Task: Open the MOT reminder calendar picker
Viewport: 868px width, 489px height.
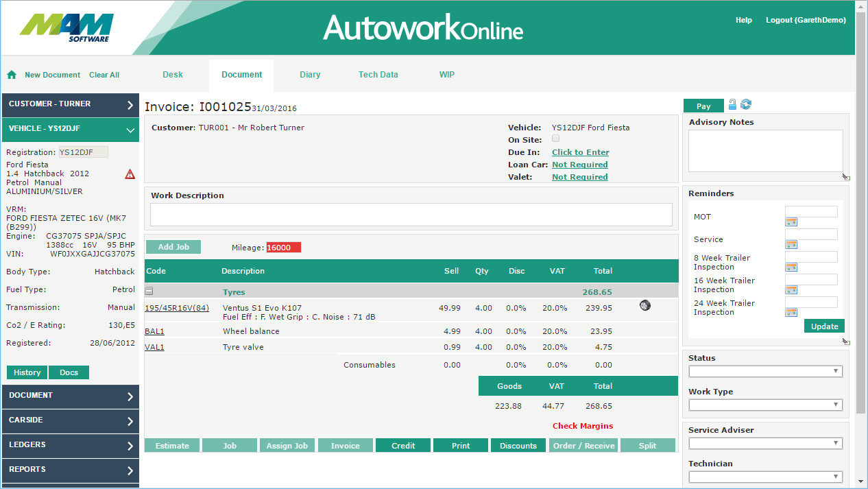Action: pyautogui.click(x=791, y=222)
